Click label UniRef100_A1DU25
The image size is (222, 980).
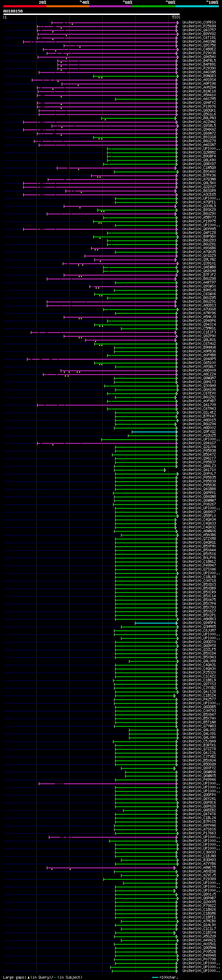pyautogui.click(x=199, y=436)
